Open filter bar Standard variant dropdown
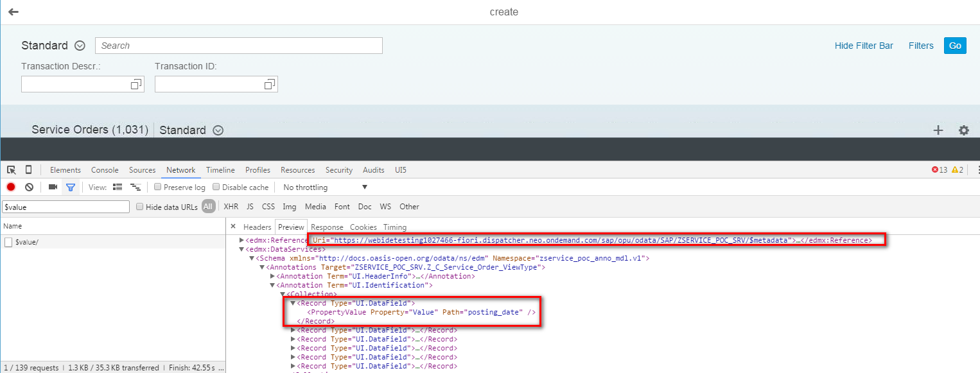980x373 pixels. pos(80,46)
